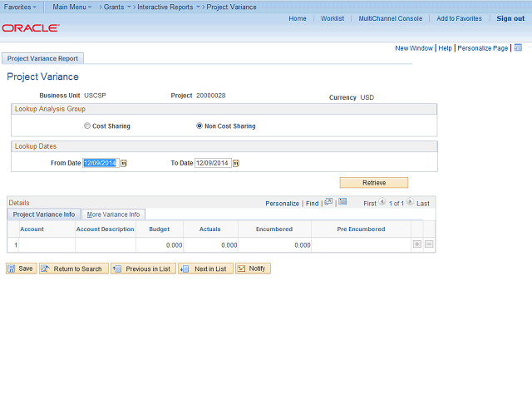Expand the Main Menu dropdown
Image resolution: width=532 pixels, height=399 pixels.
[x=72, y=7]
